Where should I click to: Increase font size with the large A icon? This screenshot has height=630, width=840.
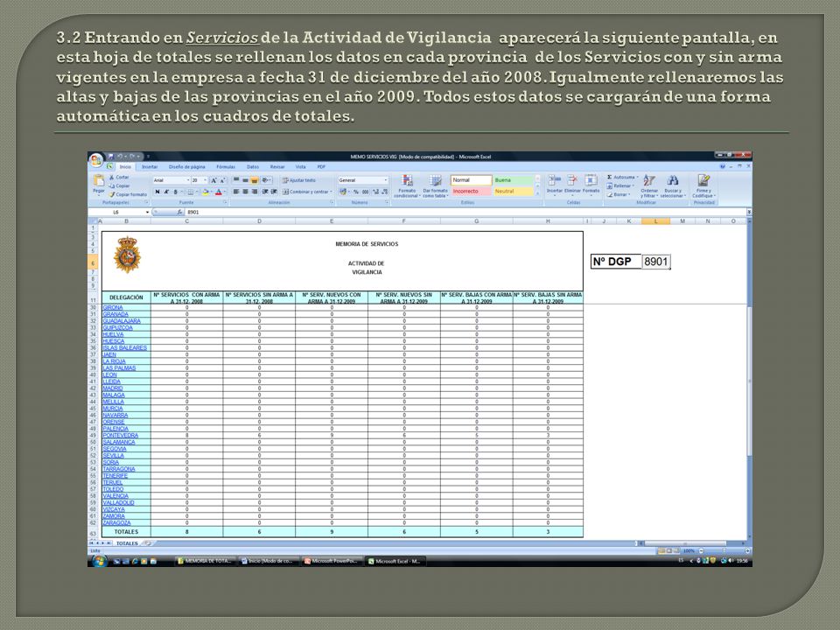point(213,180)
